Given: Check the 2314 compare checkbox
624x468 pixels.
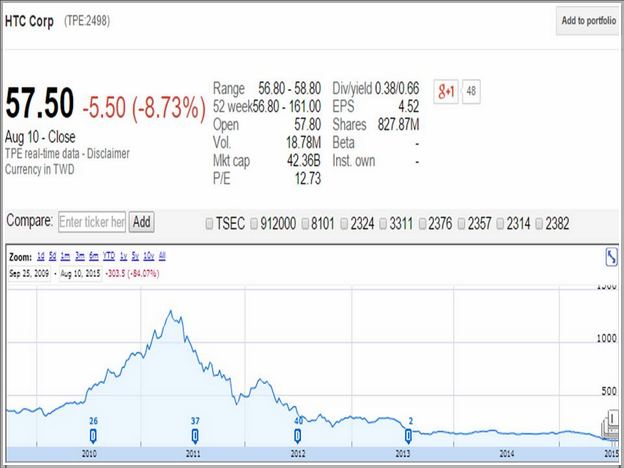Looking at the screenshot, I should [x=500, y=224].
